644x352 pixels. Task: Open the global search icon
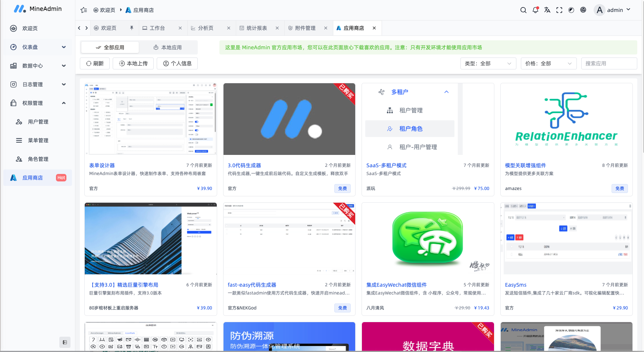523,10
